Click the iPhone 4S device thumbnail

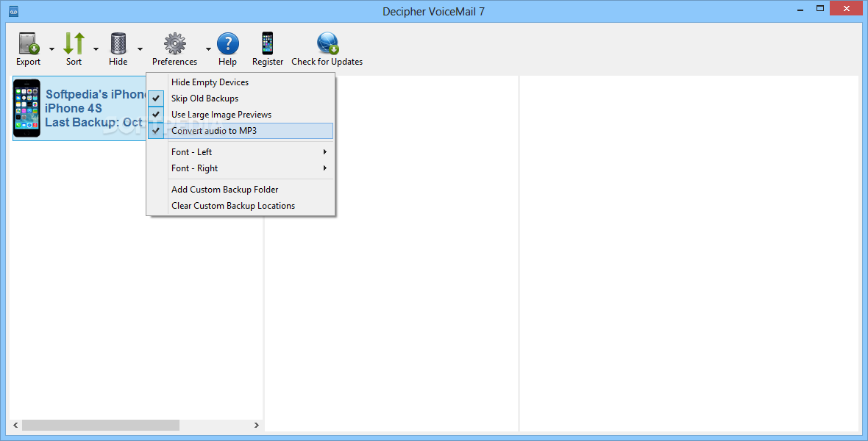(26, 108)
